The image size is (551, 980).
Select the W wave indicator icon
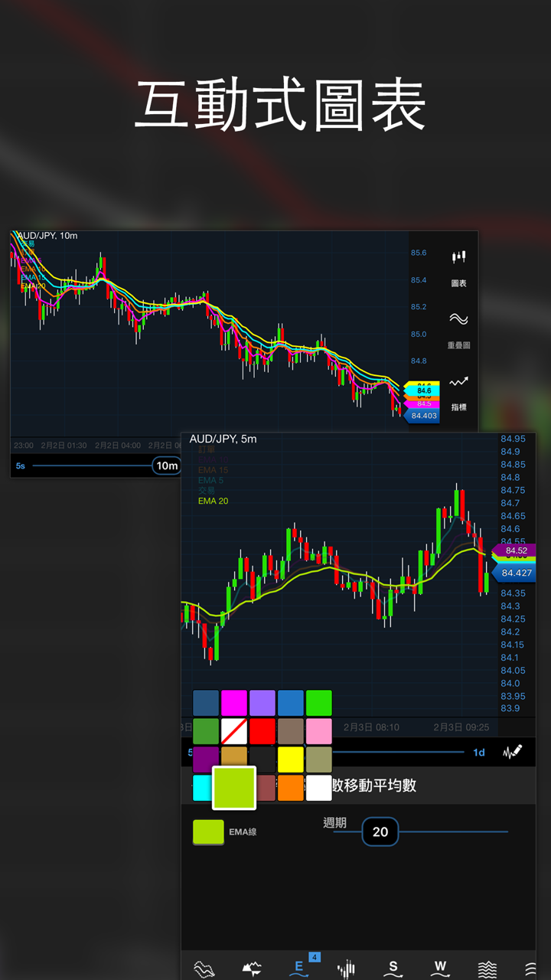coord(440,968)
